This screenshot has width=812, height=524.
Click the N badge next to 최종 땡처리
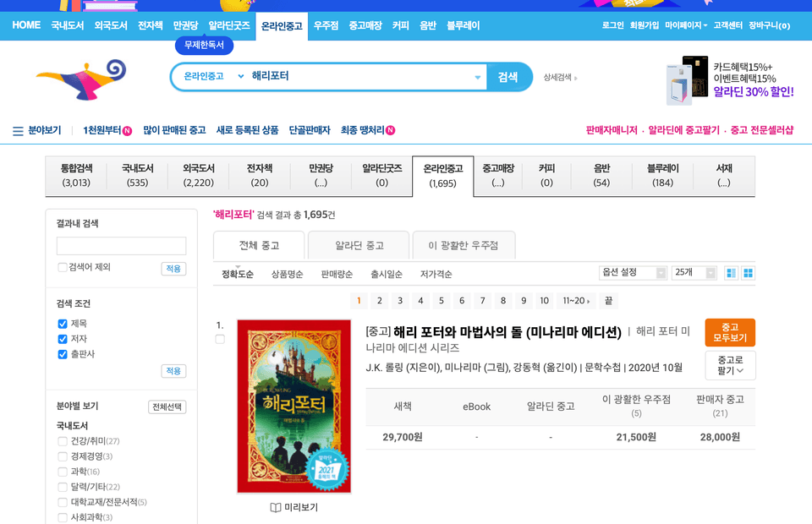[x=391, y=130]
